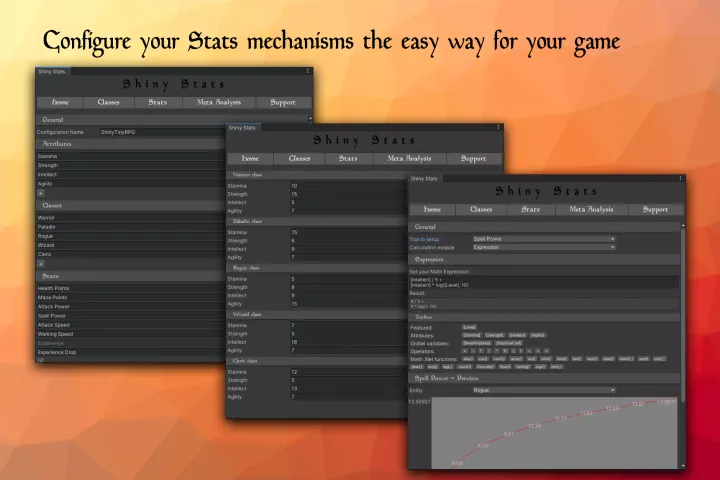Select Experience Drop in Home Stats list
Viewport: 720px width, 480px height.
tap(131, 352)
